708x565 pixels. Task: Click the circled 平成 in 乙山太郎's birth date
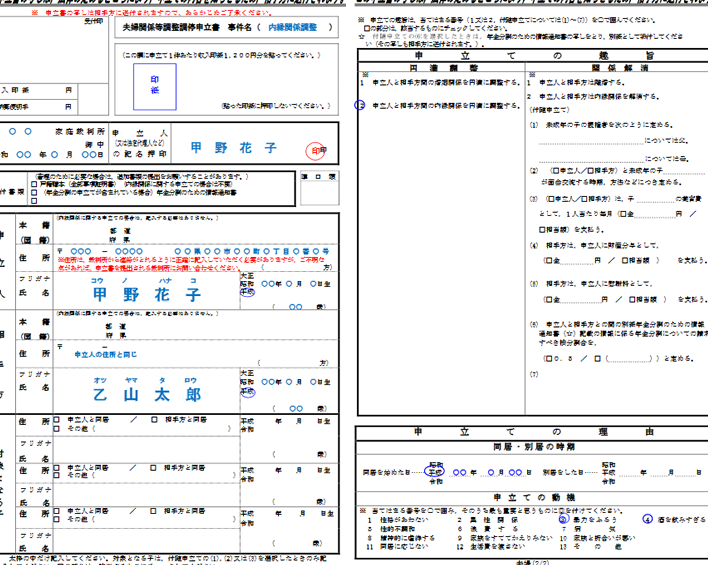[247, 392]
